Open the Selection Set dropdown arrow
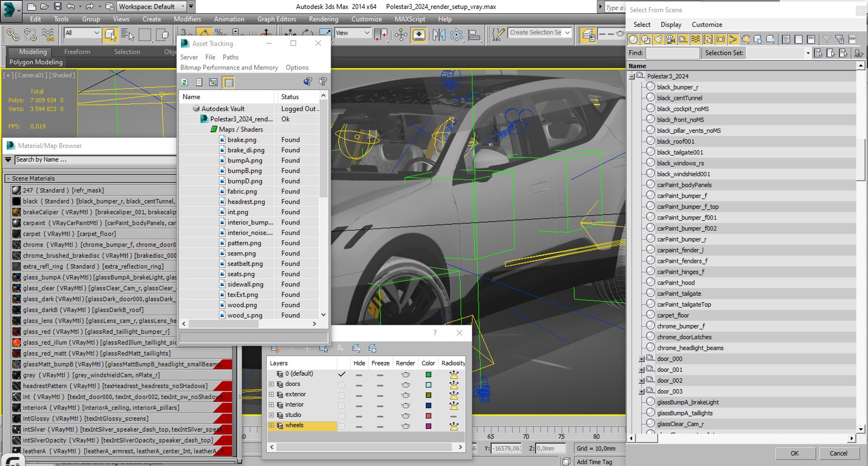Image resolution: width=868 pixels, height=466 pixels. tap(808, 53)
